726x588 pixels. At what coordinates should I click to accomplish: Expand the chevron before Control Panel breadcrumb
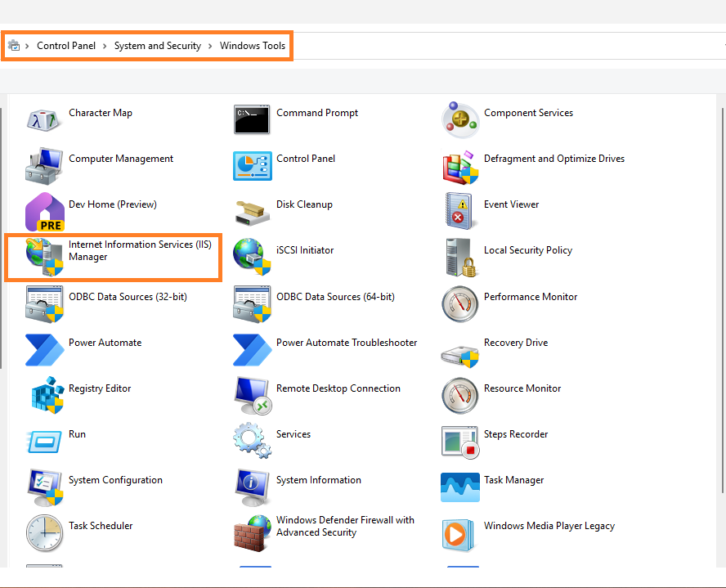click(x=27, y=46)
